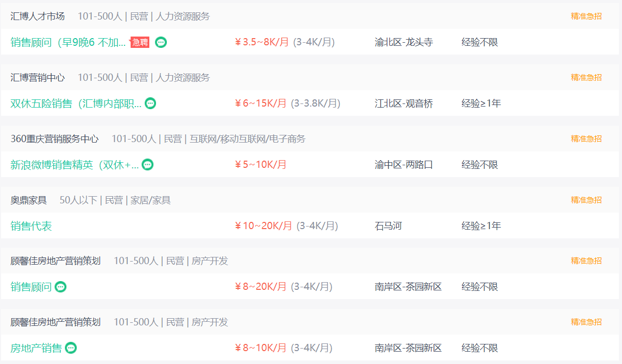Viewport: 622px width, 364px height.
Task: Click 精准急招 tag on 汇博人才市场 row
Action: pyautogui.click(x=586, y=16)
